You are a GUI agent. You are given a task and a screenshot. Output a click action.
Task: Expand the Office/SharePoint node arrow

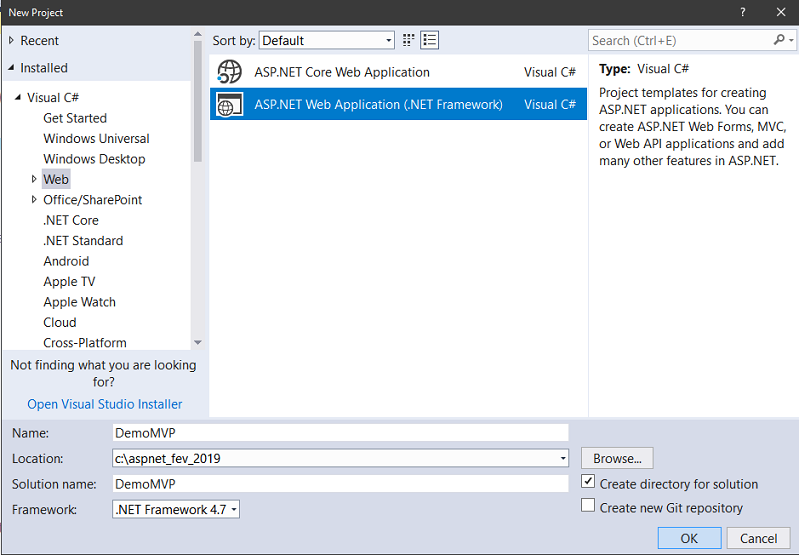pos(34,199)
